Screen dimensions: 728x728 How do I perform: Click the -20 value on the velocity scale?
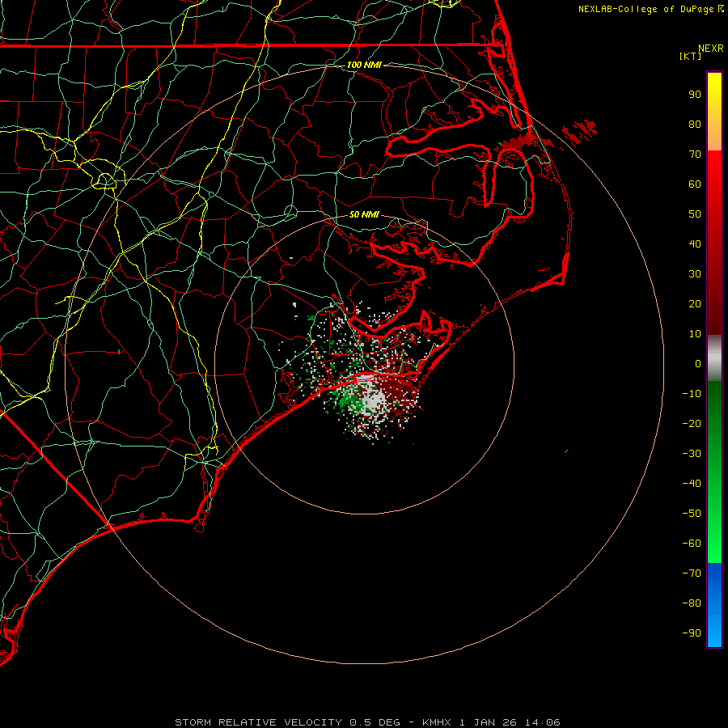[x=692, y=424]
